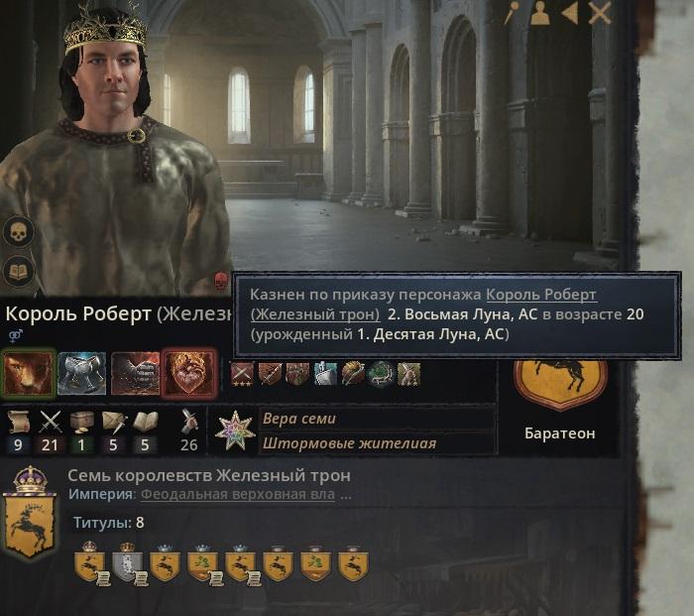Select the ship trait icon
Viewport: 694px width, 616px height.
pyautogui.click(x=325, y=374)
